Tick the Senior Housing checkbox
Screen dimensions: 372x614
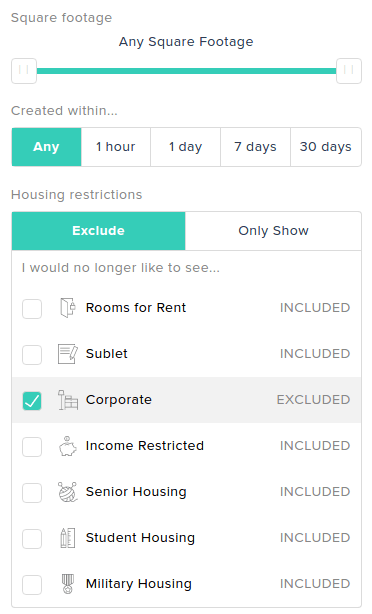point(32,493)
